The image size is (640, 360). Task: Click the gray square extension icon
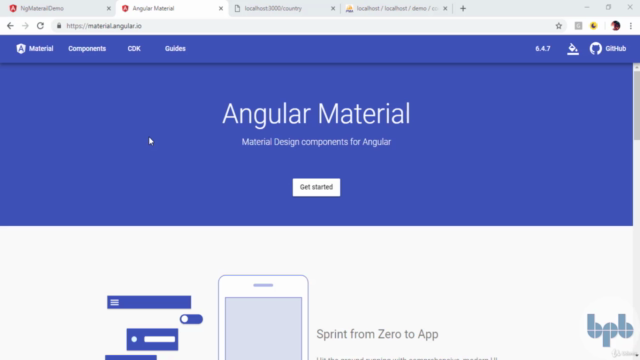click(578, 26)
